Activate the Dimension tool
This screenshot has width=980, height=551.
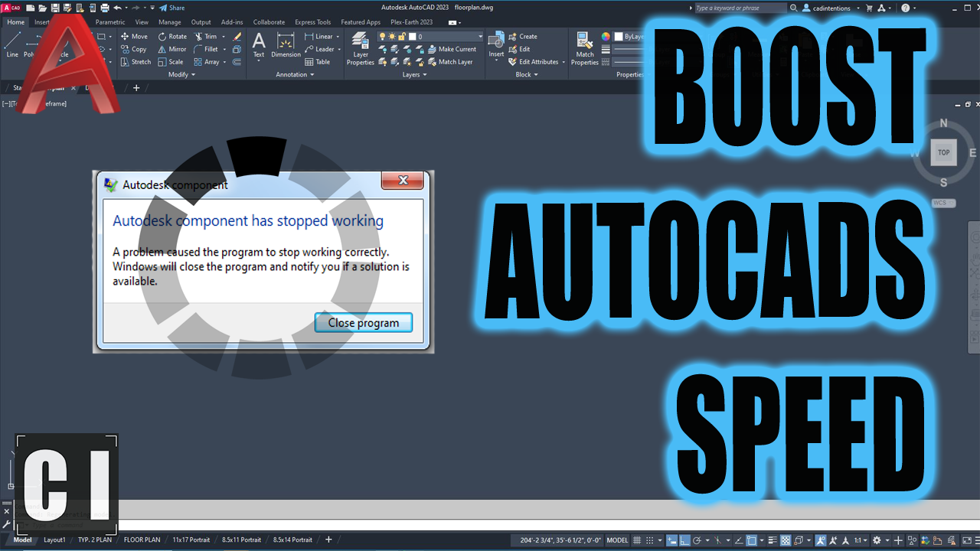(x=286, y=45)
